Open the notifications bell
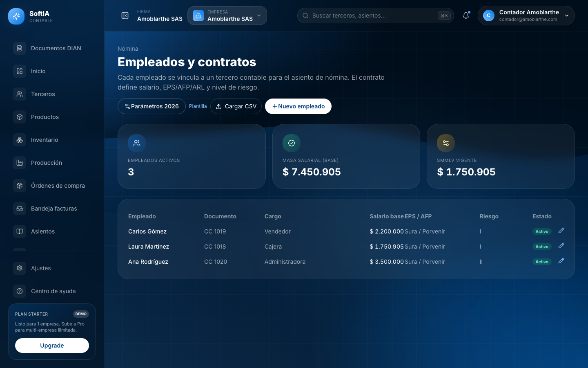The width and height of the screenshot is (588, 368). [x=466, y=16]
